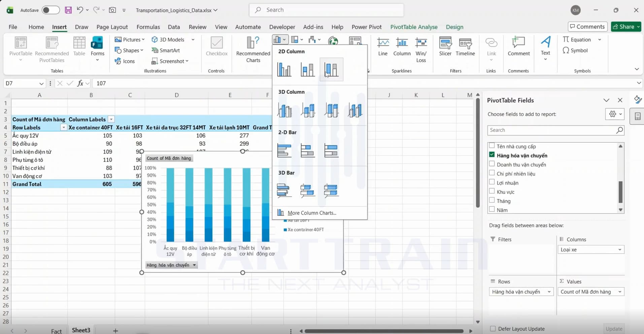Switch to the Formulas ribbon tab
Viewport: 644px width, 334px height.
click(148, 27)
